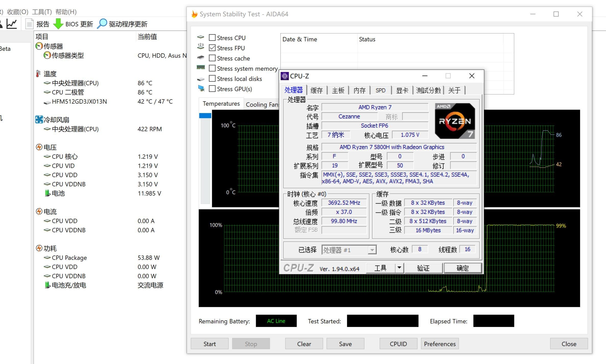Screen dimensions: 606x364
Task: Click the CPU-Z title bar app icon
Action: 284,76
